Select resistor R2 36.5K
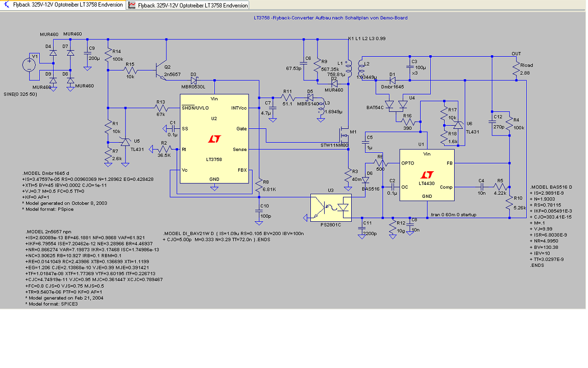The height and width of the screenshot is (368, 588). click(x=165, y=149)
